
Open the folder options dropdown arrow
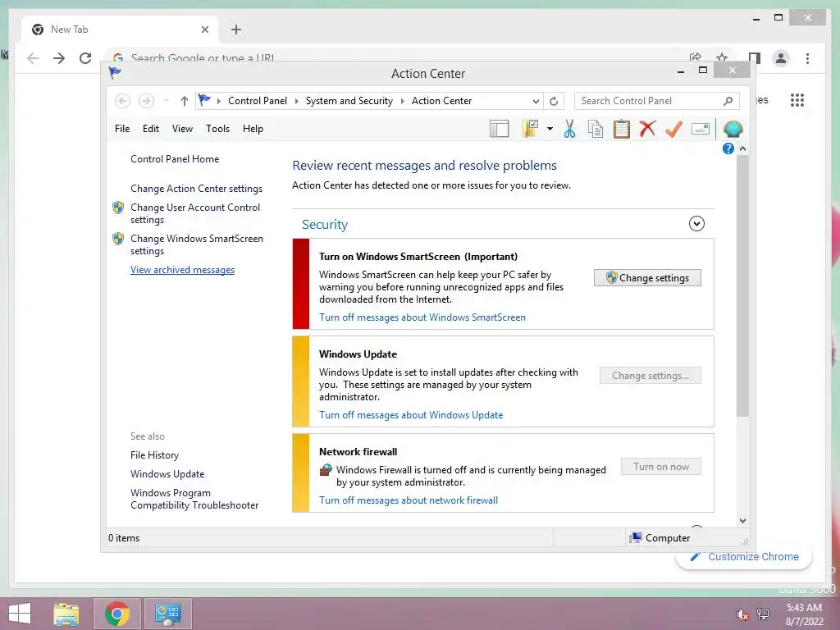(550, 129)
